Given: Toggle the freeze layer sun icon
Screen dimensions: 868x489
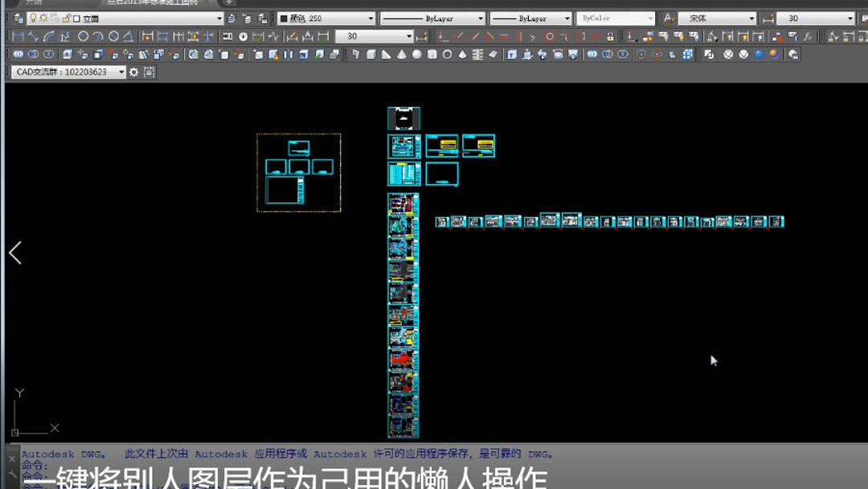Looking at the screenshot, I should pyautogui.click(x=43, y=17).
